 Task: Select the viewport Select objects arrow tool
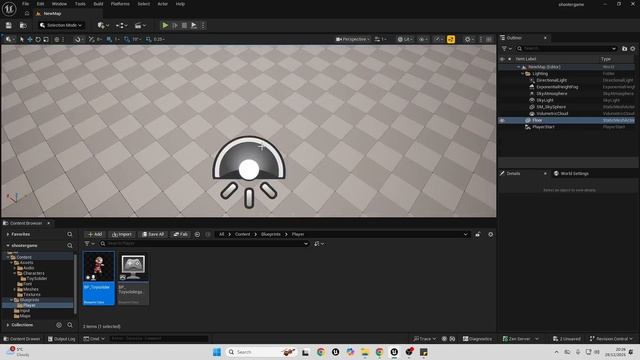click(x=22, y=40)
